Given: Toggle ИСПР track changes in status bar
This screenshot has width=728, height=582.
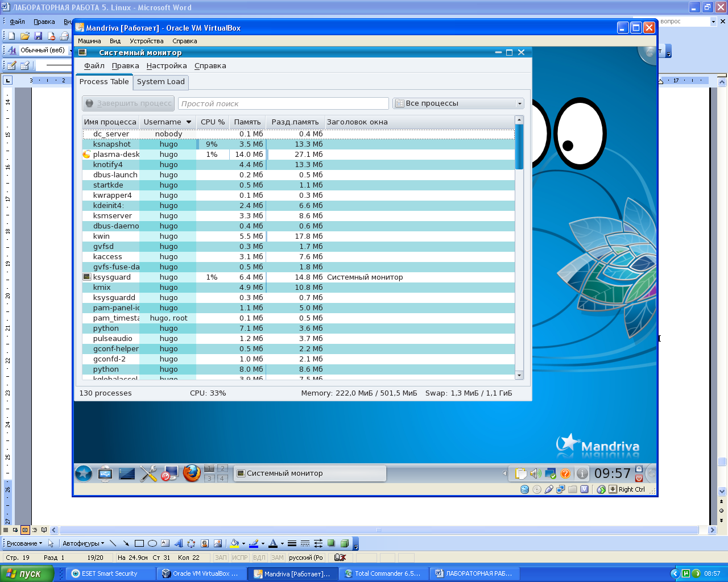Looking at the screenshot, I should (x=240, y=558).
